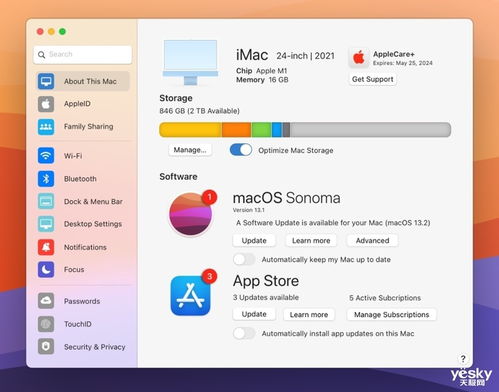Click the AppleCare+ red apple icon
499x392 pixels.
(359, 58)
